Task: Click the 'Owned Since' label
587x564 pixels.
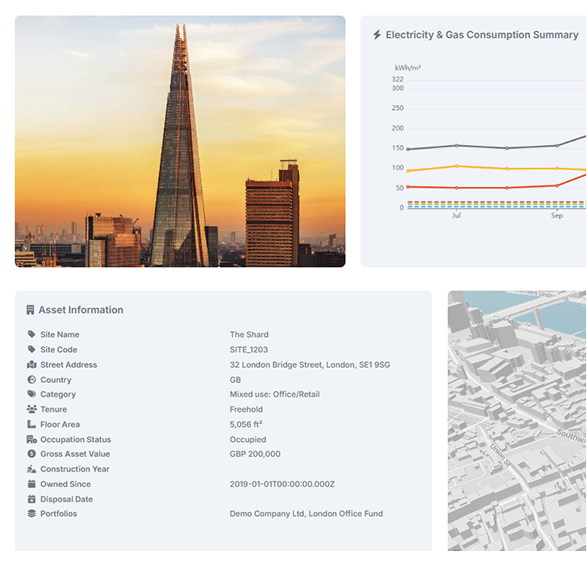Action: 66,484
